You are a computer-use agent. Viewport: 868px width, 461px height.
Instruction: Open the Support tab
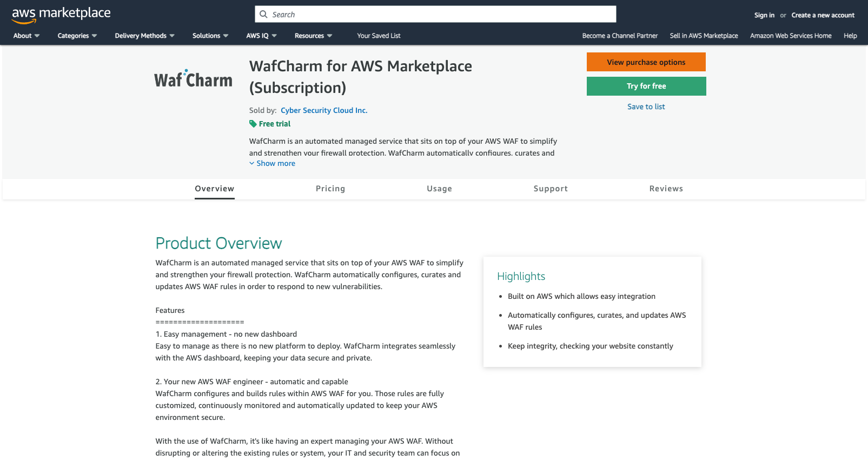coord(551,189)
